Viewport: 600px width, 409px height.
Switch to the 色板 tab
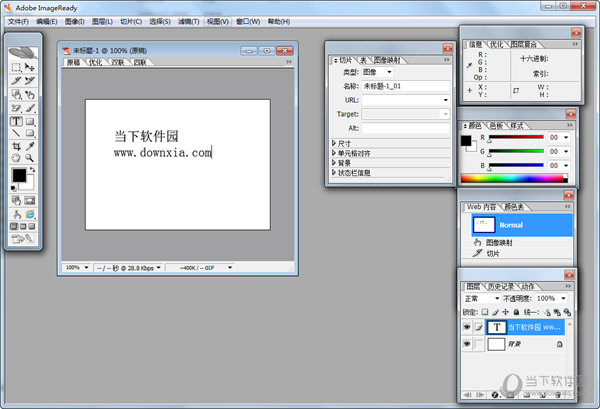pos(496,125)
